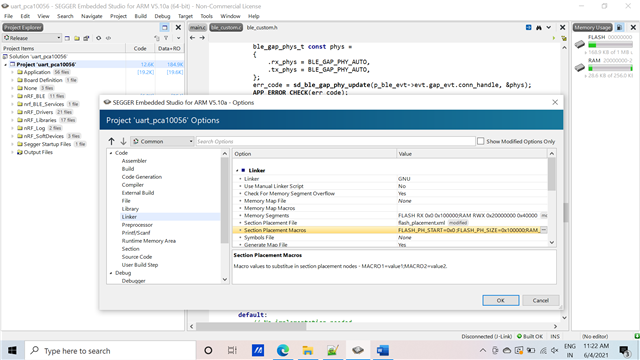This screenshot has width=640, height=360.
Task: Click the project options icon beside the yellow folder
Action: (86, 38)
